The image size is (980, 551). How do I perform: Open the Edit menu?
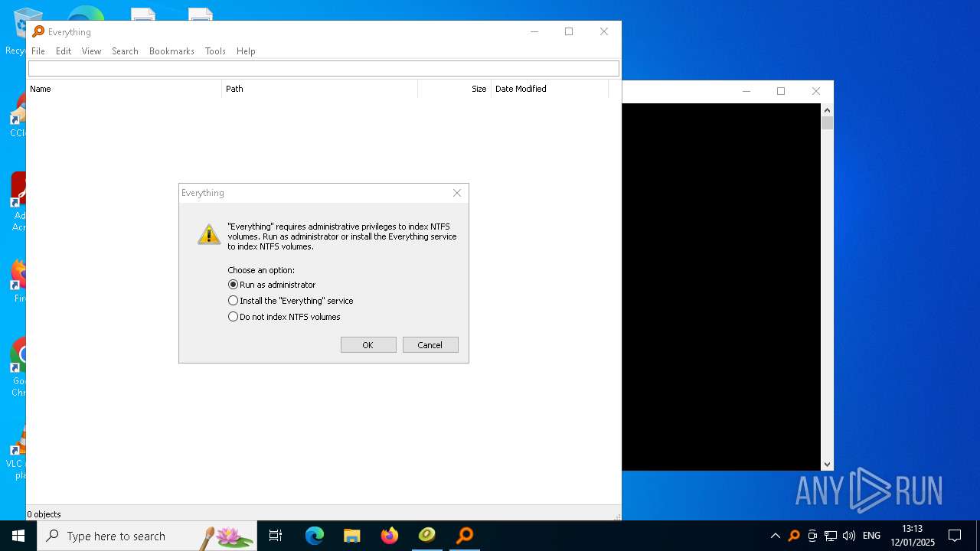coord(64,51)
